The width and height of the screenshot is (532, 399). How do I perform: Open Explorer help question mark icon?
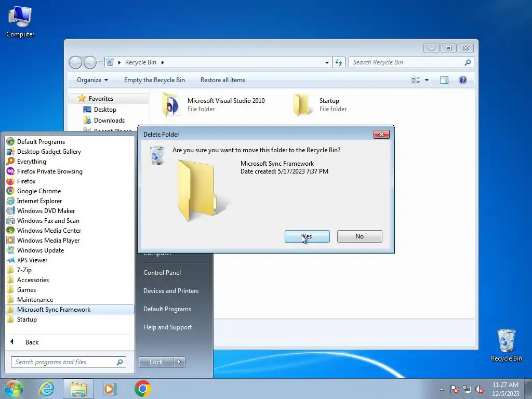tap(463, 80)
